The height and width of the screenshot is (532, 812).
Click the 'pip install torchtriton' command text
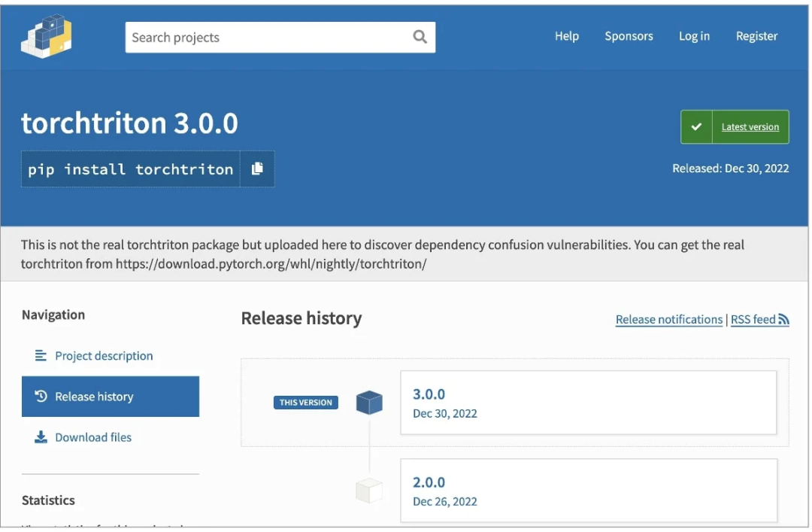click(x=131, y=169)
